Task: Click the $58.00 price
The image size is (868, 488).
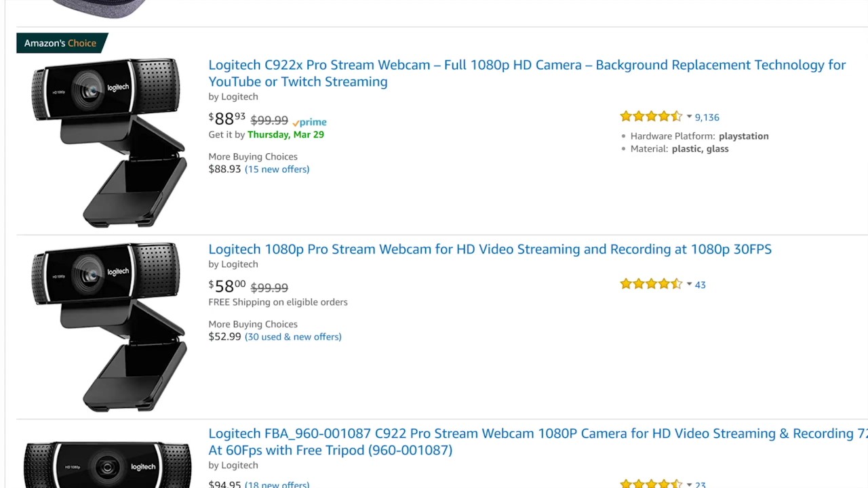Action: coord(227,286)
